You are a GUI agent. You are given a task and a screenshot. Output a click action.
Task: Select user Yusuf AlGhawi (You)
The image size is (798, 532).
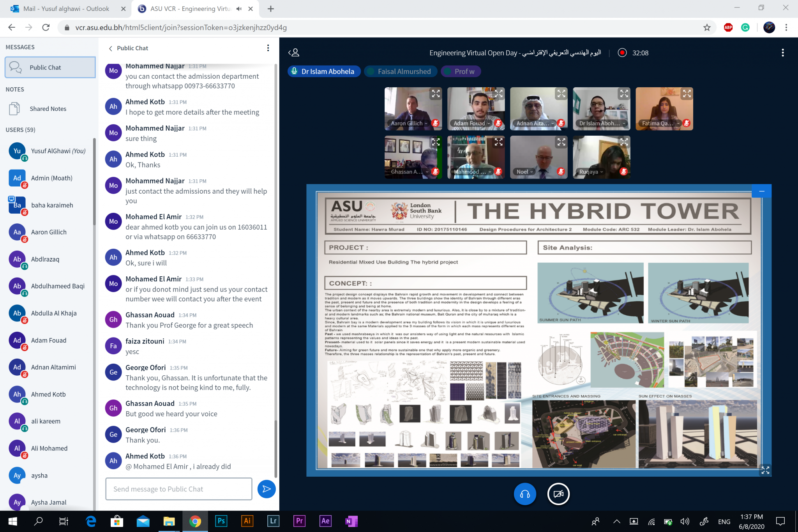(49, 151)
